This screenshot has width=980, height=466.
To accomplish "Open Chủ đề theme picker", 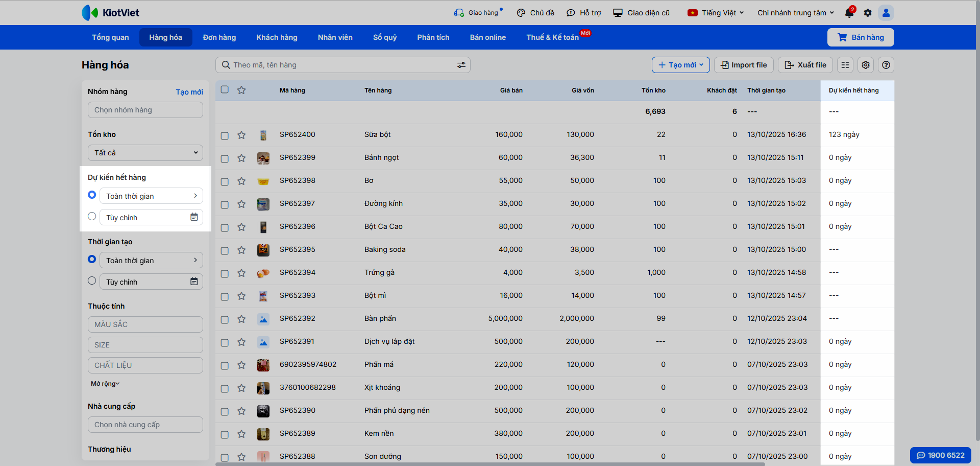I will [x=535, y=13].
